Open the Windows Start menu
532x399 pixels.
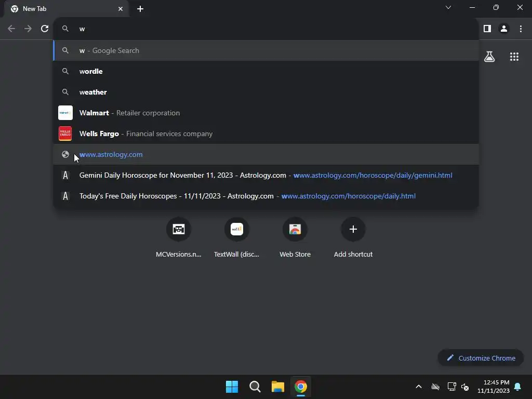coord(232,387)
